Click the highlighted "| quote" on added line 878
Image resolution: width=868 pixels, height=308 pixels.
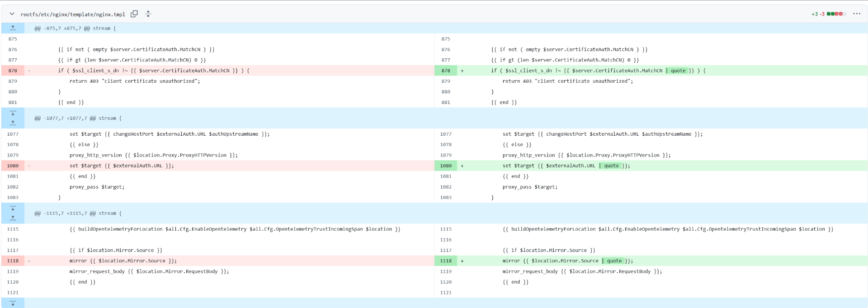pyautogui.click(x=676, y=71)
